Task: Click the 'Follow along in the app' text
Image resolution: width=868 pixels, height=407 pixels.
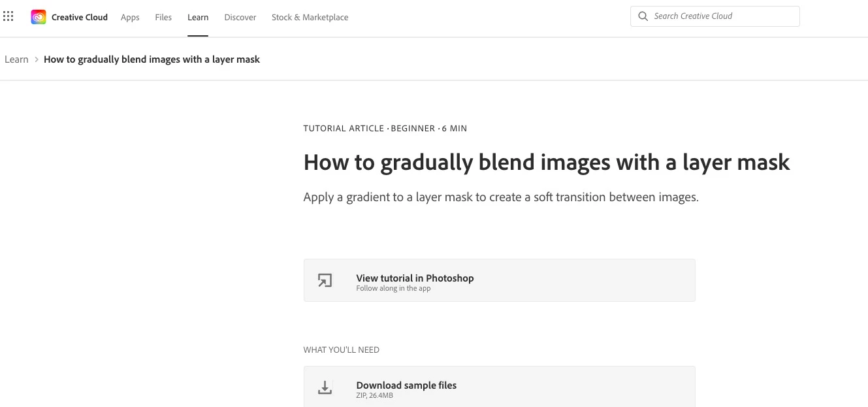Action: (x=393, y=288)
